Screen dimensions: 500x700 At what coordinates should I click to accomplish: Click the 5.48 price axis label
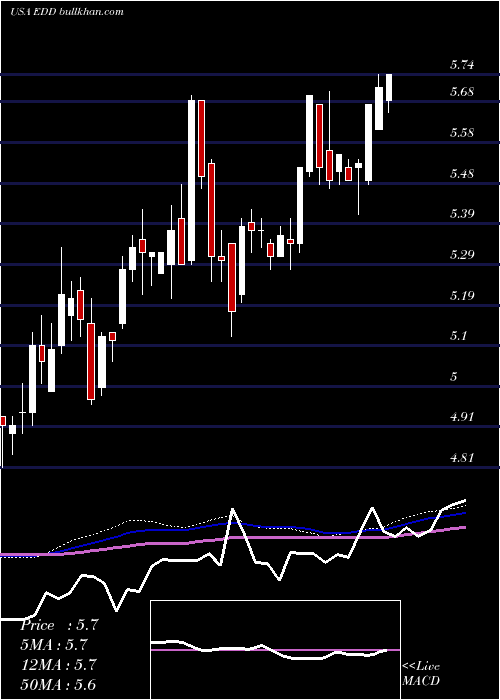point(462,173)
